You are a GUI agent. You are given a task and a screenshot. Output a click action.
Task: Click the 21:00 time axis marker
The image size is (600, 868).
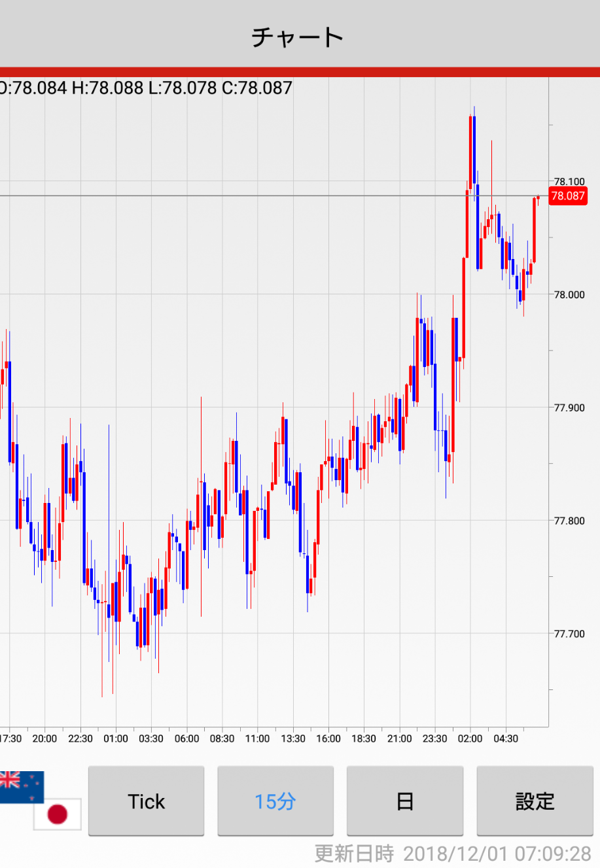pyautogui.click(x=399, y=738)
